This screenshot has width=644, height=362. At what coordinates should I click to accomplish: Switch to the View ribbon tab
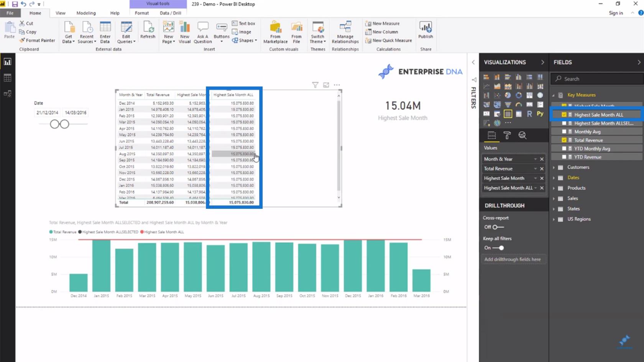[61, 13]
